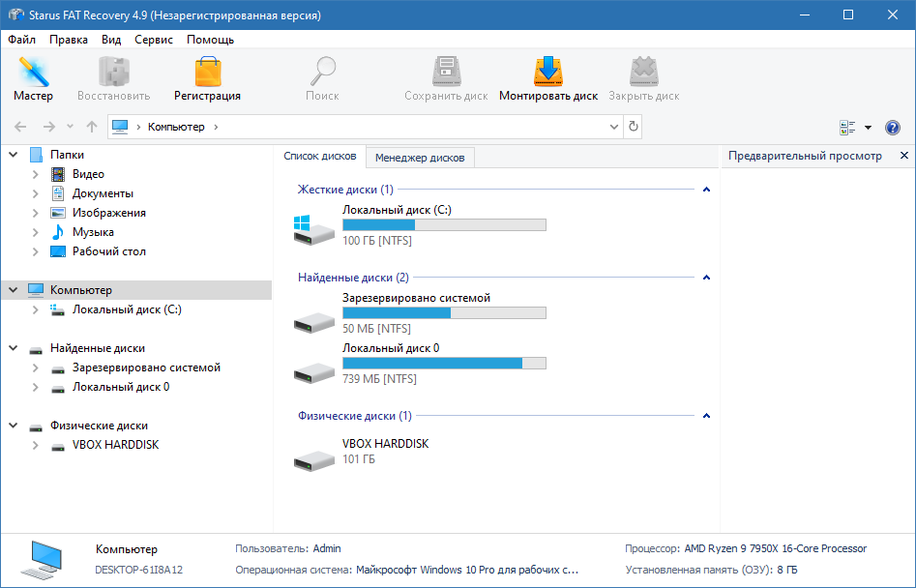The height and width of the screenshot is (588, 916).
Task: Switch to the Менеджер дисков tab
Action: click(420, 157)
